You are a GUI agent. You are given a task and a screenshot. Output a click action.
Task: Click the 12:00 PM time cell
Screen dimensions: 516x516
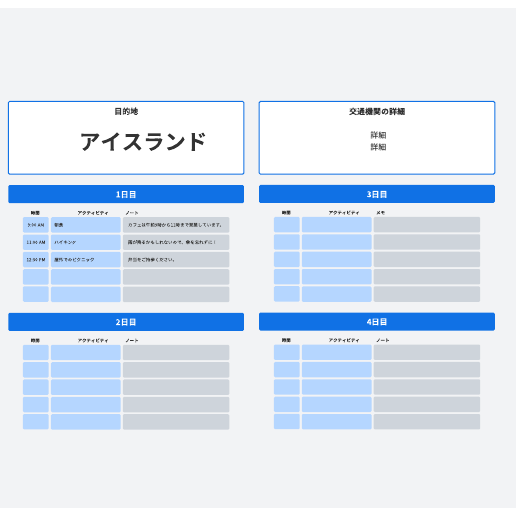36,260
